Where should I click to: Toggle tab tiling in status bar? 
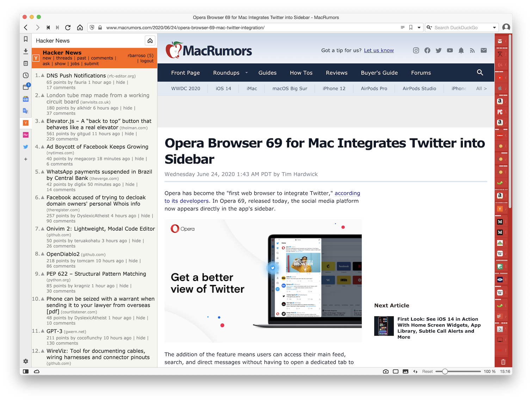(396, 371)
